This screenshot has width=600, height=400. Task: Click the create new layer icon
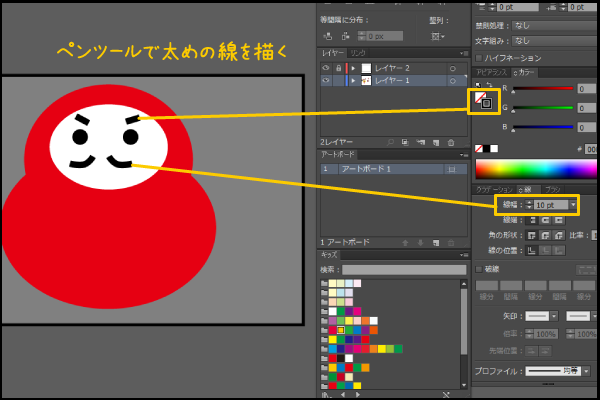(437, 143)
